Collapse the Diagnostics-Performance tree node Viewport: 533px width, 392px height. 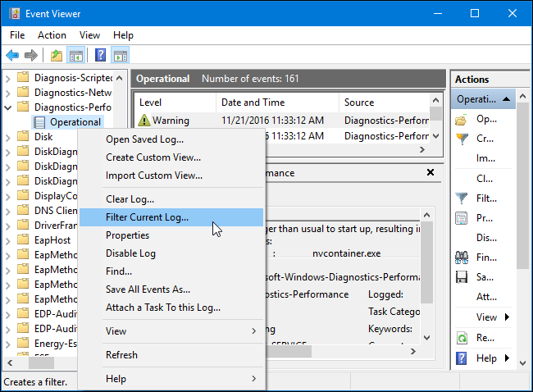[8, 107]
